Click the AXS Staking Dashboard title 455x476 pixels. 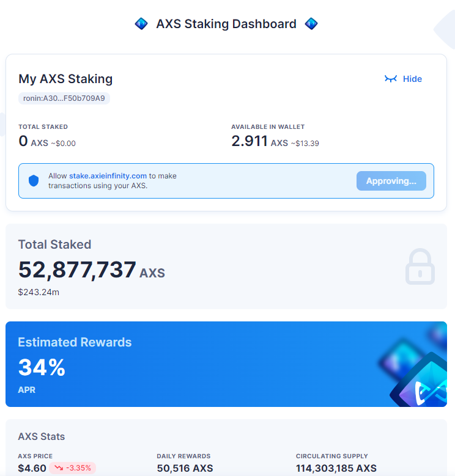(226, 24)
